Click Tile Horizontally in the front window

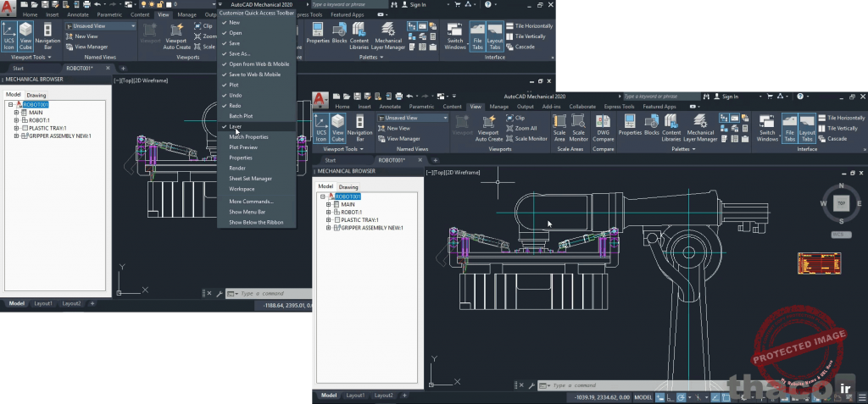(840, 118)
